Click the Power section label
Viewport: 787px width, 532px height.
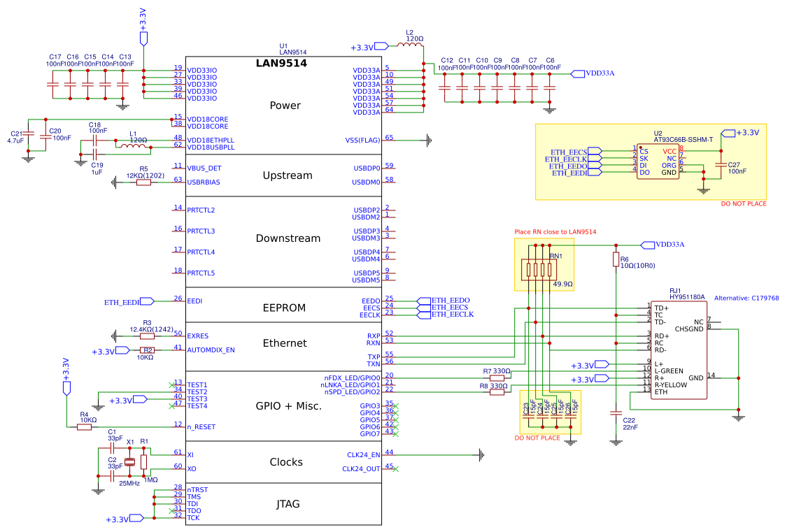point(285,106)
